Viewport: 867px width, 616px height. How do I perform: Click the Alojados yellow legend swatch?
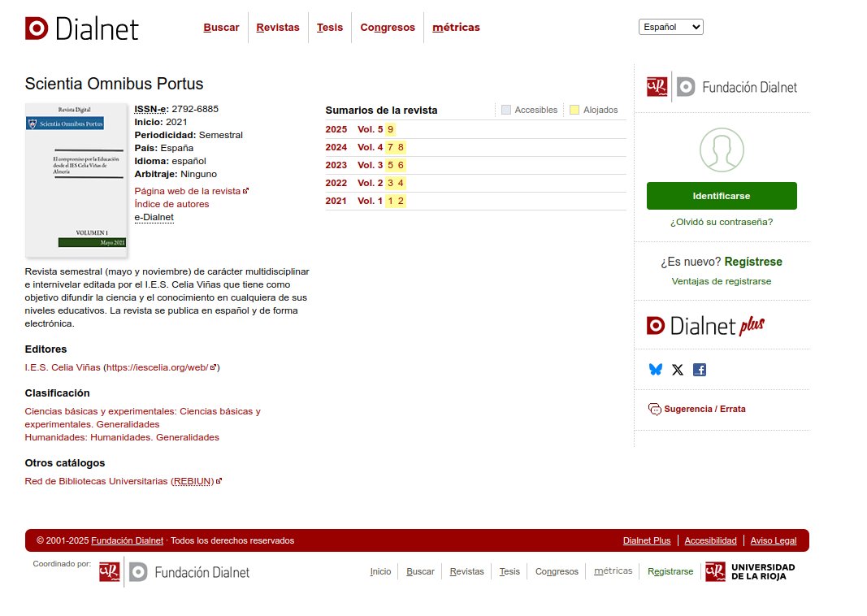point(574,110)
